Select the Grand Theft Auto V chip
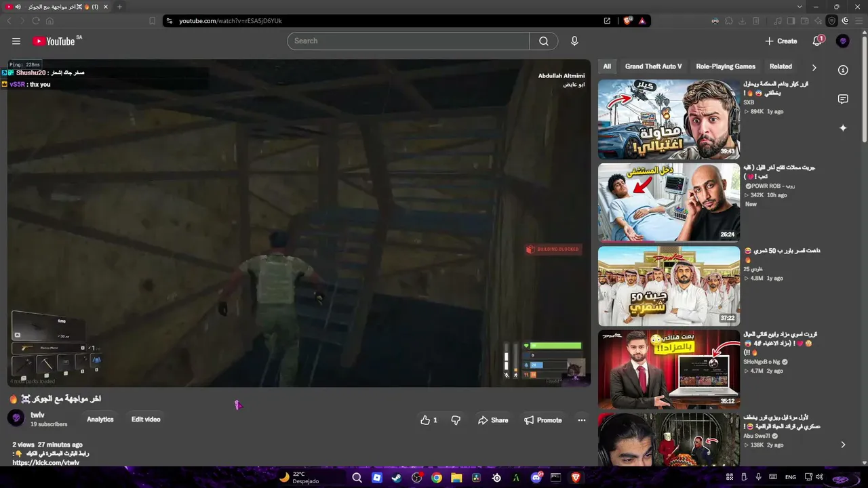 click(654, 67)
